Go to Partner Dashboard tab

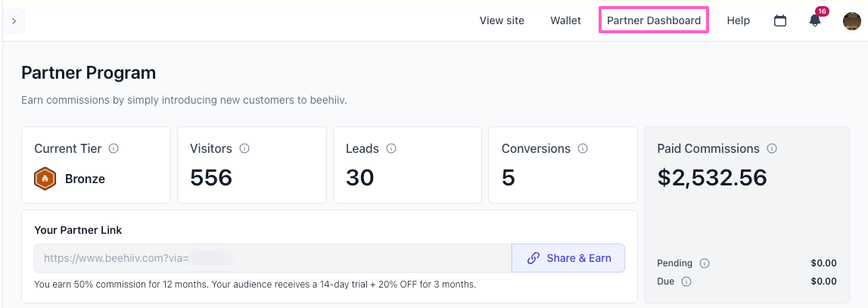point(654,20)
